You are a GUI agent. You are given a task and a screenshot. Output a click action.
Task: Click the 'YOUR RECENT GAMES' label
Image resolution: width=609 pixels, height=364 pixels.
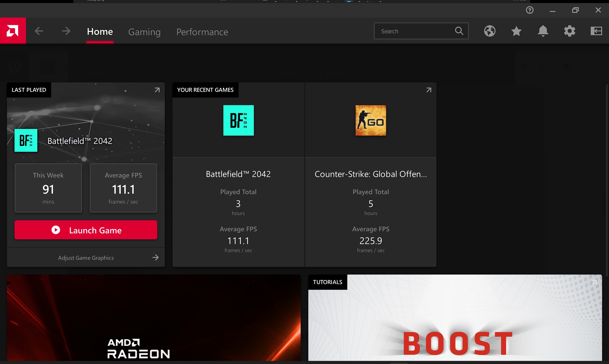pyautogui.click(x=205, y=90)
